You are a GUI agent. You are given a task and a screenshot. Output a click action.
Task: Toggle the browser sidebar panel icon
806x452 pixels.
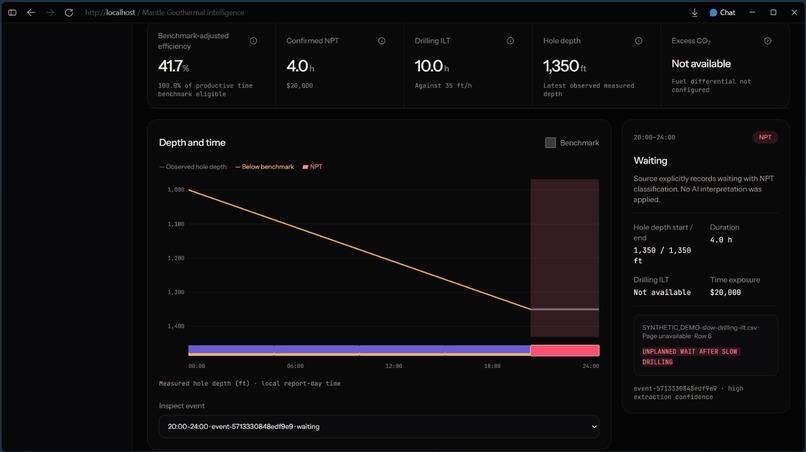pos(12,12)
